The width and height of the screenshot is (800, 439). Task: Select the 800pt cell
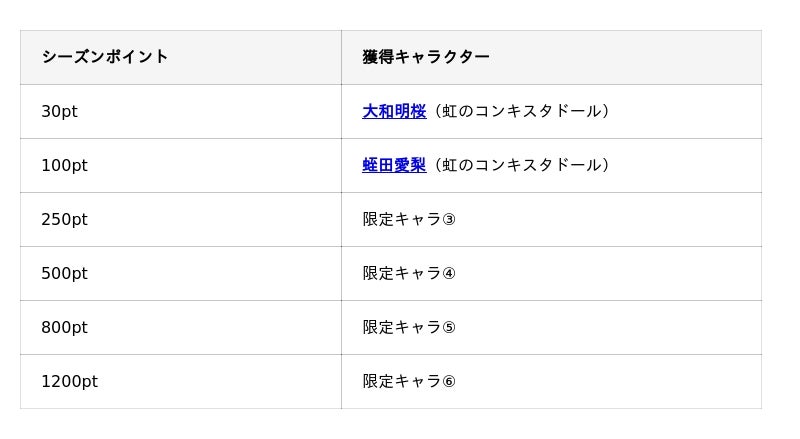(64, 327)
